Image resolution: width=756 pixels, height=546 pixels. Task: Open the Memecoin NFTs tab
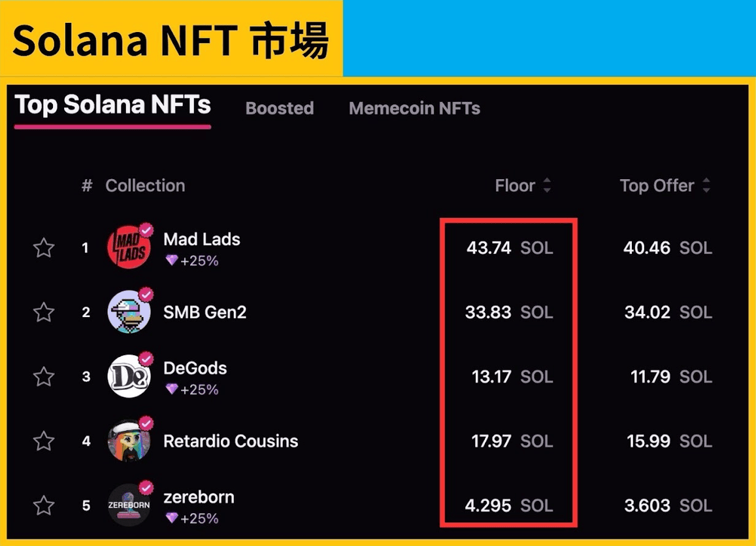(x=414, y=109)
